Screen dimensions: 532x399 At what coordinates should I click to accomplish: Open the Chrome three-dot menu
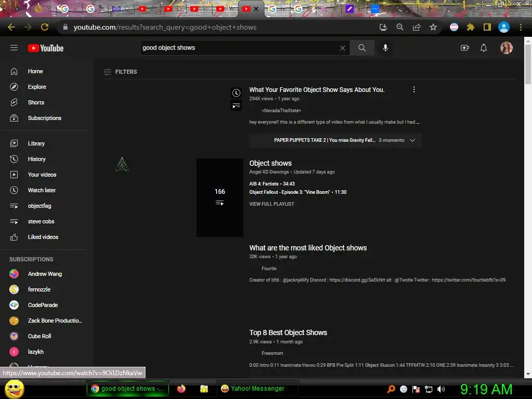(x=521, y=27)
